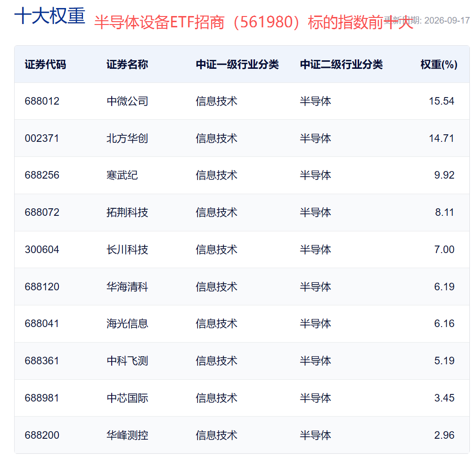Click 半导体 in the 北方华创 row
476x459 pixels.
[x=315, y=139]
